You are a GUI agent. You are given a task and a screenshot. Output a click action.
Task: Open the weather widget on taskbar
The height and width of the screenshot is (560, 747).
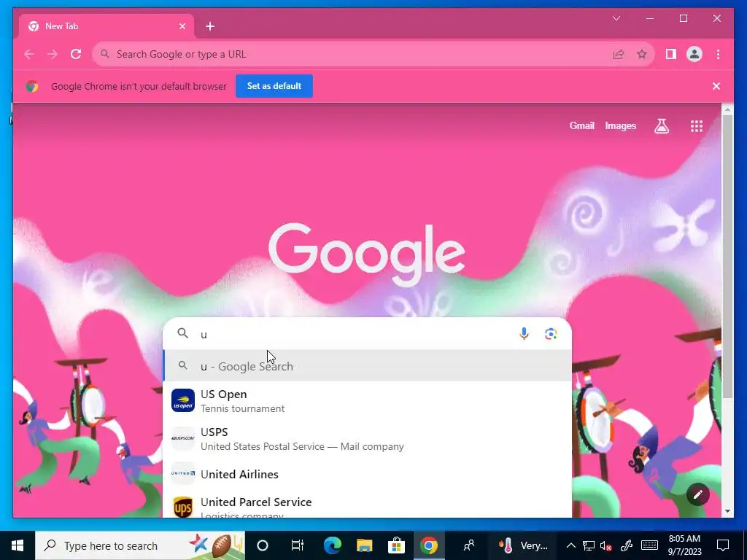[x=523, y=545]
